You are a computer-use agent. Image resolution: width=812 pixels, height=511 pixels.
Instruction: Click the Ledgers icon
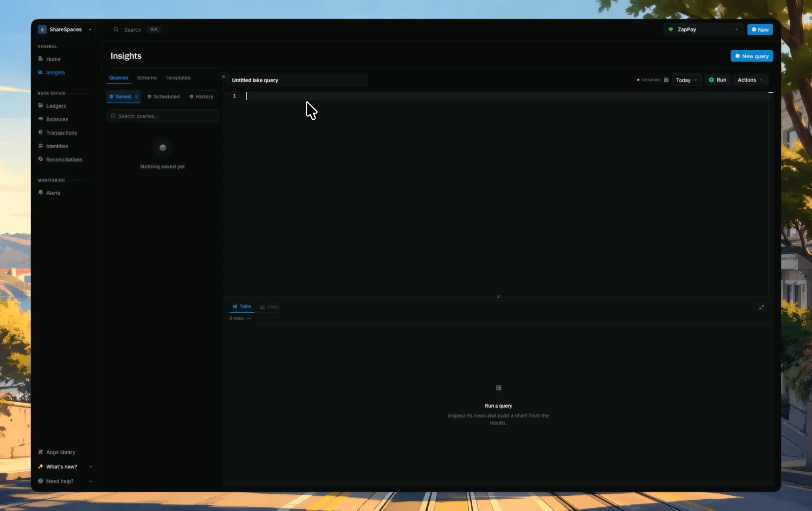coord(41,106)
